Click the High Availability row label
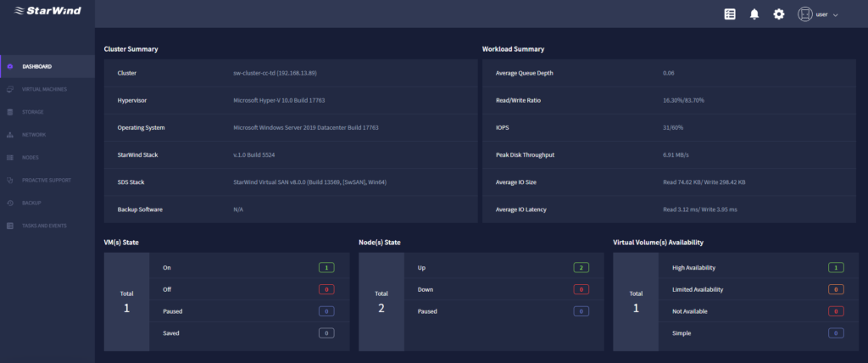 [x=693, y=268]
